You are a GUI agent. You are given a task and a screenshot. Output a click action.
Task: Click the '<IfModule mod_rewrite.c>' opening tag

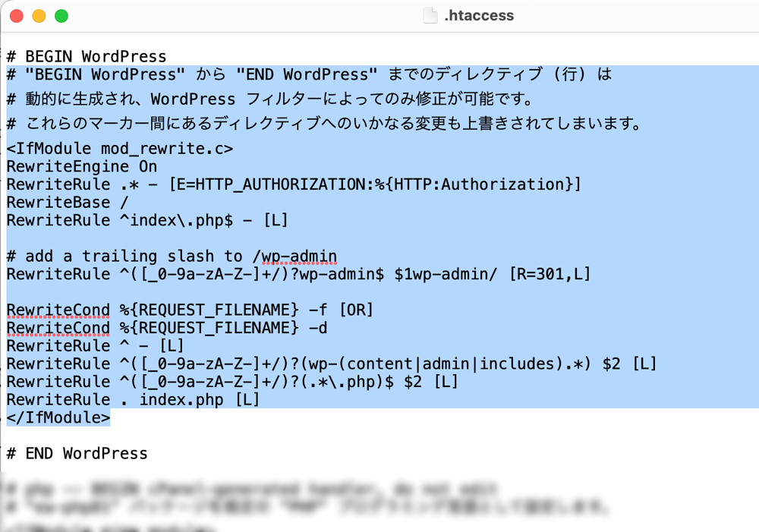[119, 149]
